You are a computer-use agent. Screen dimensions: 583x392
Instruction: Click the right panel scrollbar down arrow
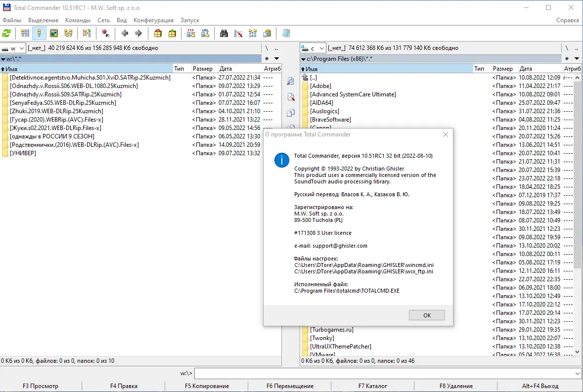577,351
